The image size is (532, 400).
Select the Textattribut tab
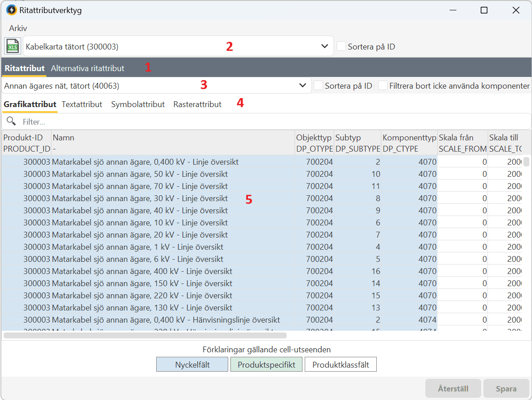(x=82, y=104)
